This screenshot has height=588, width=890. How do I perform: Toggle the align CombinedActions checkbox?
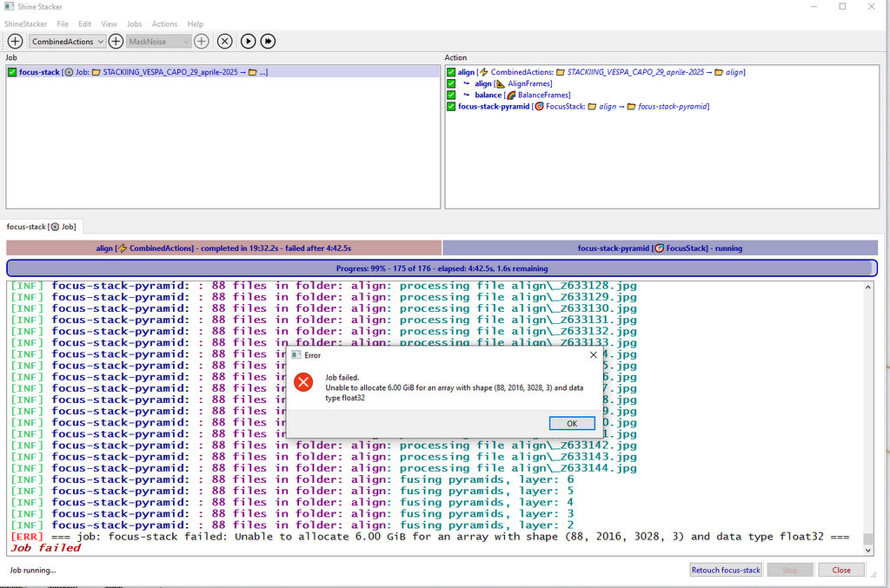tap(451, 72)
